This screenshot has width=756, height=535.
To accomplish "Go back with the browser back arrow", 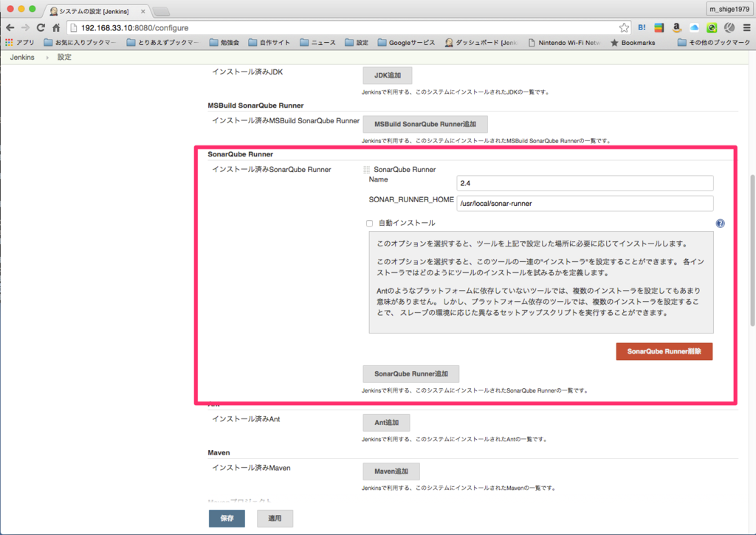I will [10, 28].
